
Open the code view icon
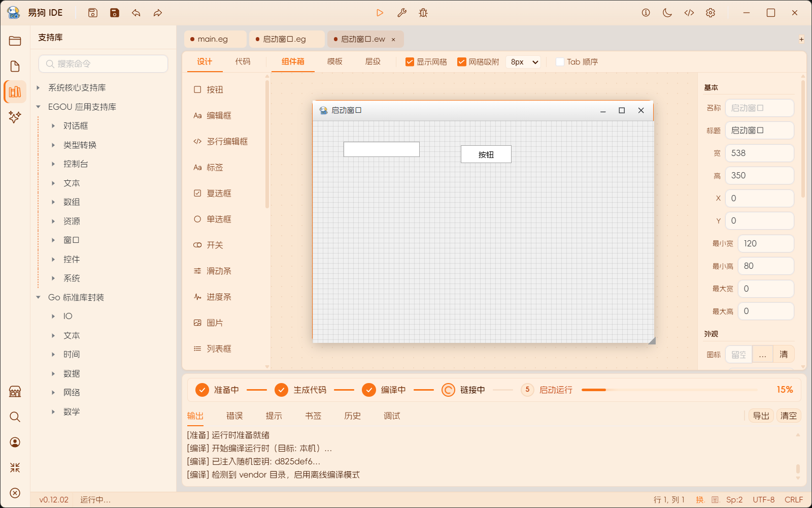pyautogui.click(x=689, y=13)
